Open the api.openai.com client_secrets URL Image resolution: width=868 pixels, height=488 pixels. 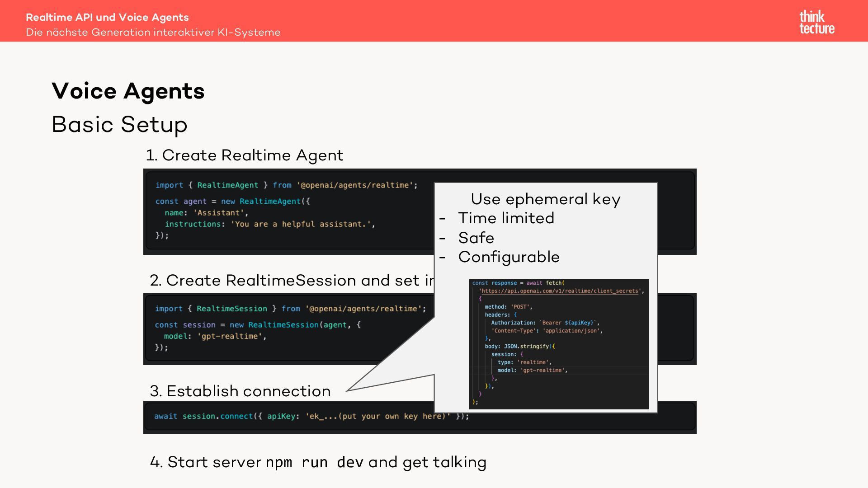click(560, 291)
